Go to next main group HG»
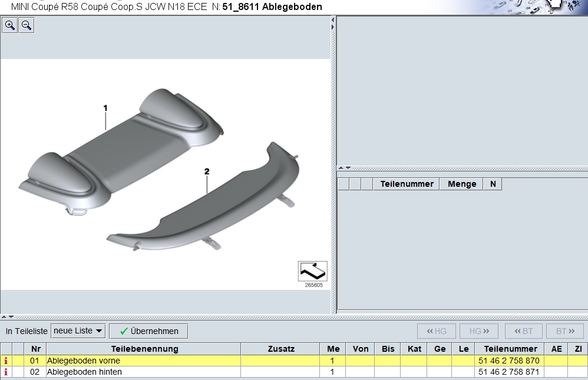 click(x=479, y=331)
